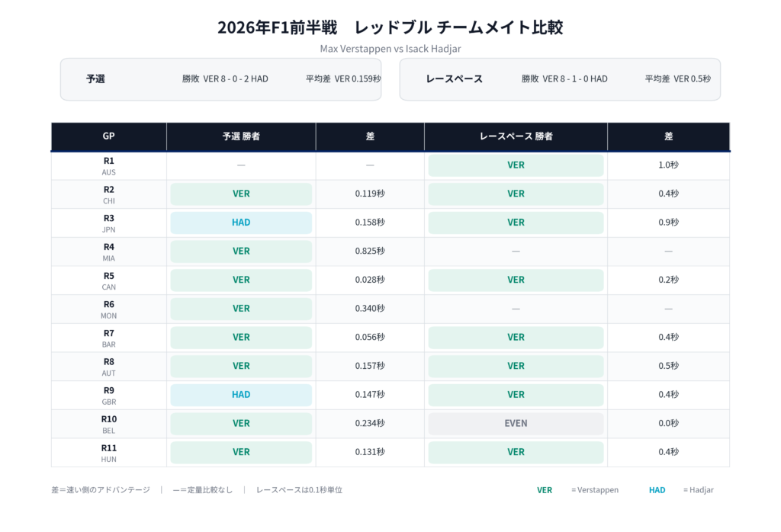Click the 0.147秒 qualifying gap cell
This screenshot has height=532, width=781.
coord(370,395)
